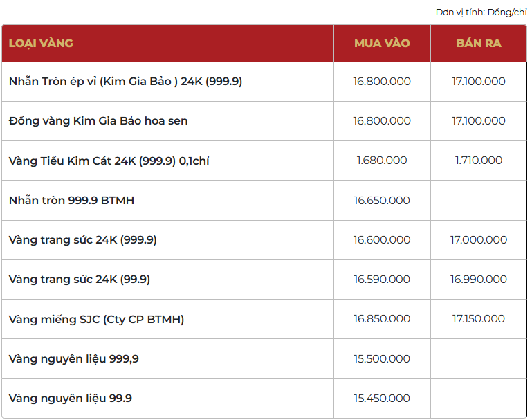
Task: Click the SJC sell price 17.150.000
Action: (479, 319)
